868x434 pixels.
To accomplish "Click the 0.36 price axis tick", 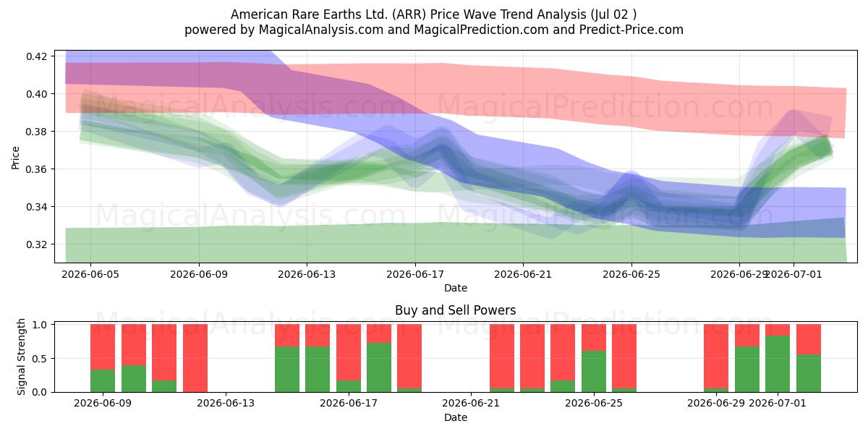I will click(x=37, y=169).
